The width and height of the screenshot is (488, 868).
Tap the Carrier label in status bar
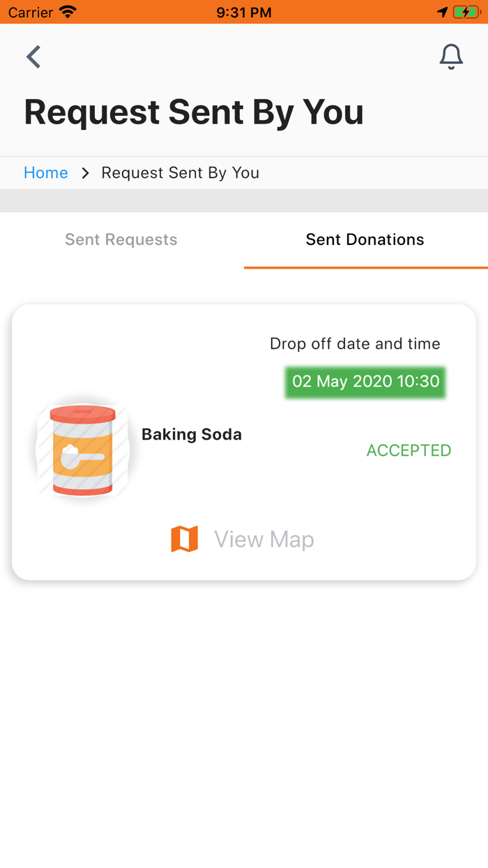click(31, 12)
